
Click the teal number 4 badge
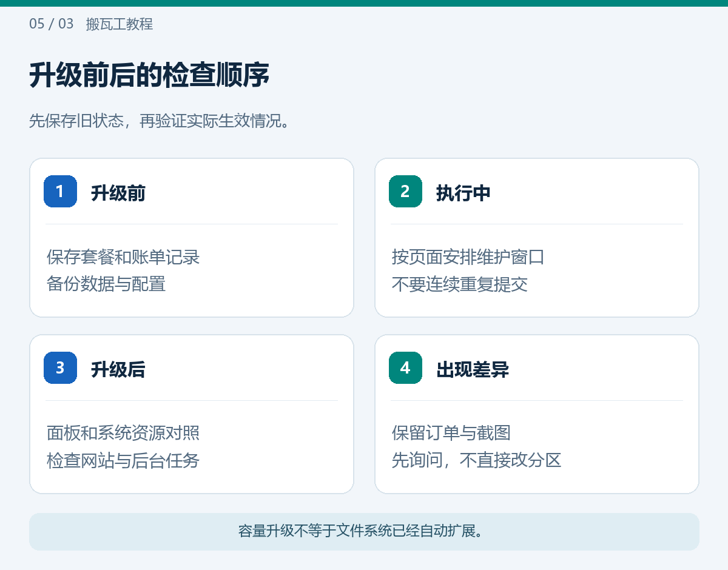click(x=405, y=367)
